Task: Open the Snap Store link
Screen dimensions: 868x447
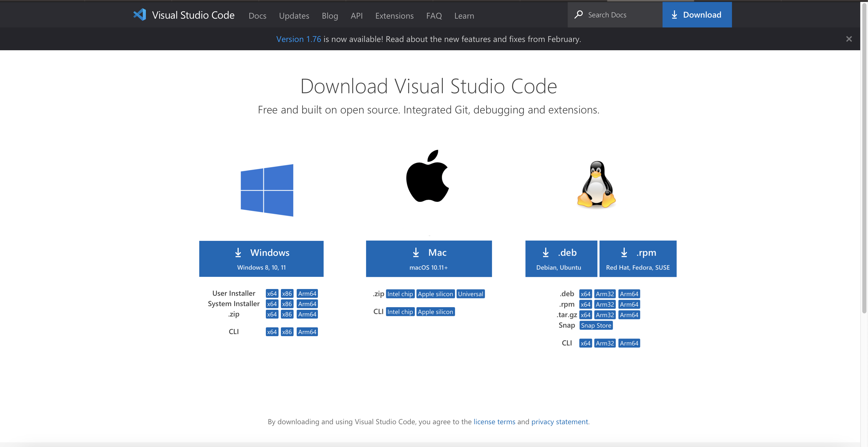Action: 596,325
